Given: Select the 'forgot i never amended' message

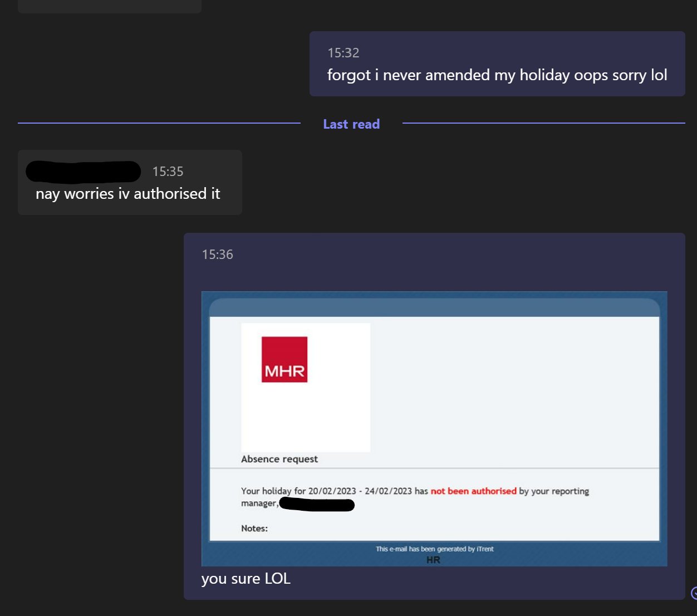Looking at the screenshot, I should (497, 75).
